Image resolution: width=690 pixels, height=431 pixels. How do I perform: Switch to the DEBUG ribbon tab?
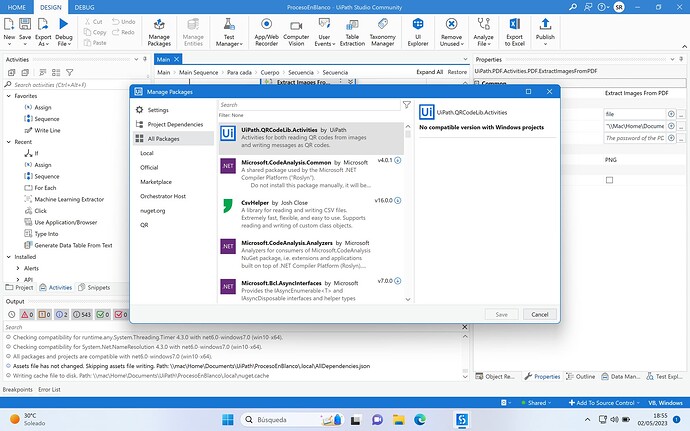(84, 7)
